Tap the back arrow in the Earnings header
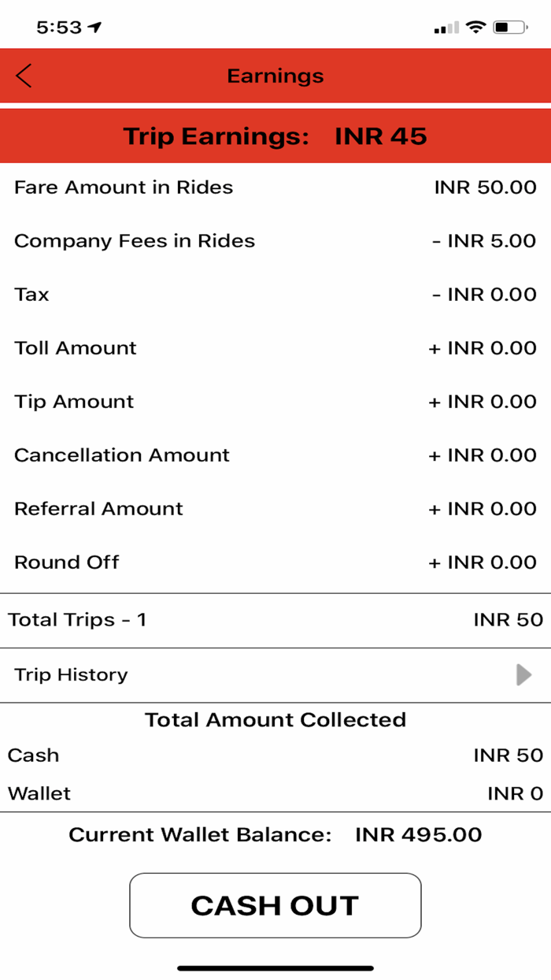551x980 pixels. coord(24,76)
